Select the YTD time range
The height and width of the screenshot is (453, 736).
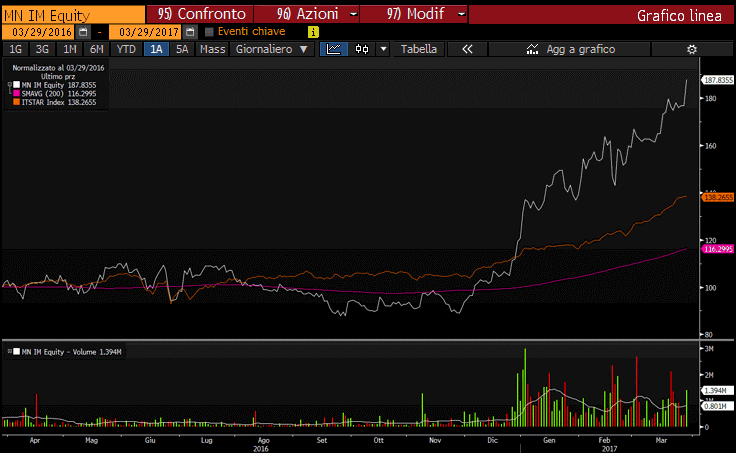(x=126, y=49)
